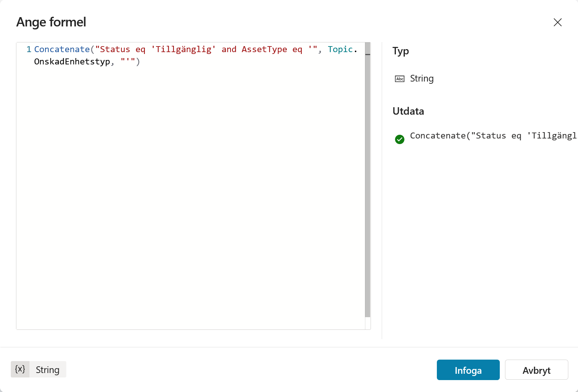
Task: Click OnskadEnhetstyp on the second formula line
Action: click(x=72, y=62)
